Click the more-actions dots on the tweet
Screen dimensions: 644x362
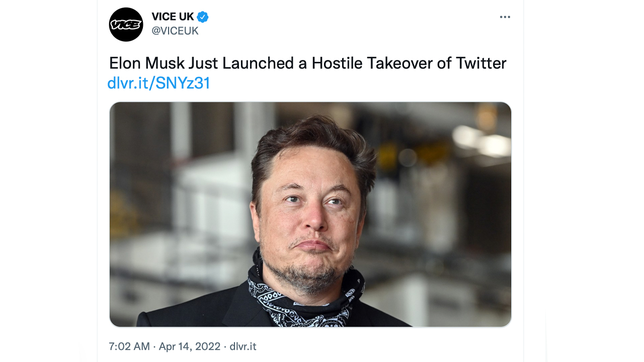505,17
